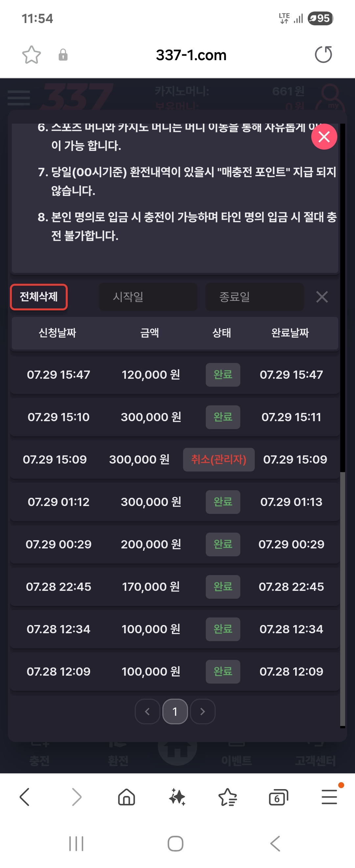The width and height of the screenshot is (355, 868).
Task: Select page 1 in pagination
Action: click(x=175, y=711)
